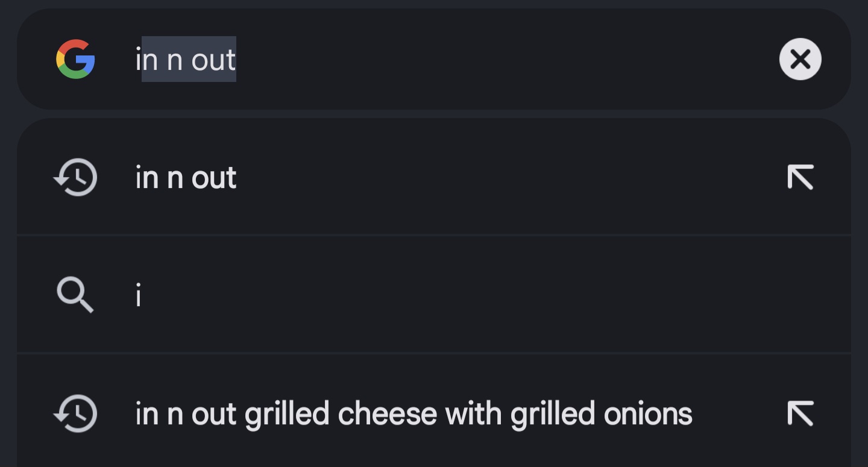Click the history clock icon beside "in n out"
868x467 pixels.
(75, 177)
